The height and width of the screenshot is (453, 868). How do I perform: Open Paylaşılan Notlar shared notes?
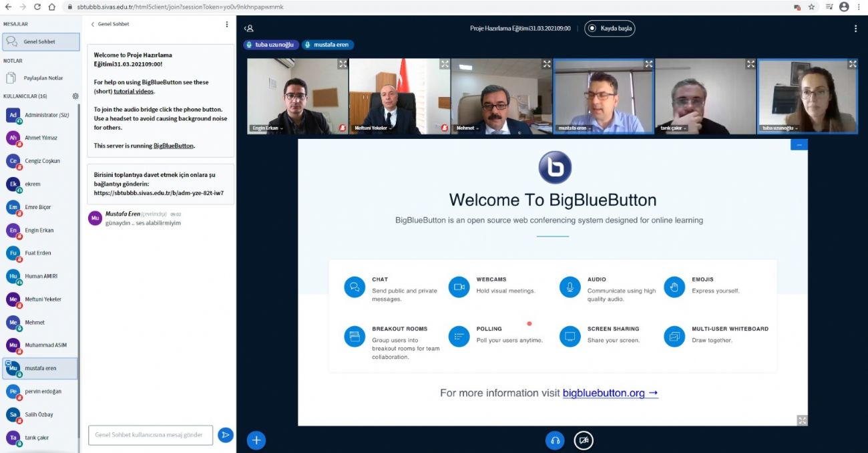pyautogui.click(x=43, y=78)
